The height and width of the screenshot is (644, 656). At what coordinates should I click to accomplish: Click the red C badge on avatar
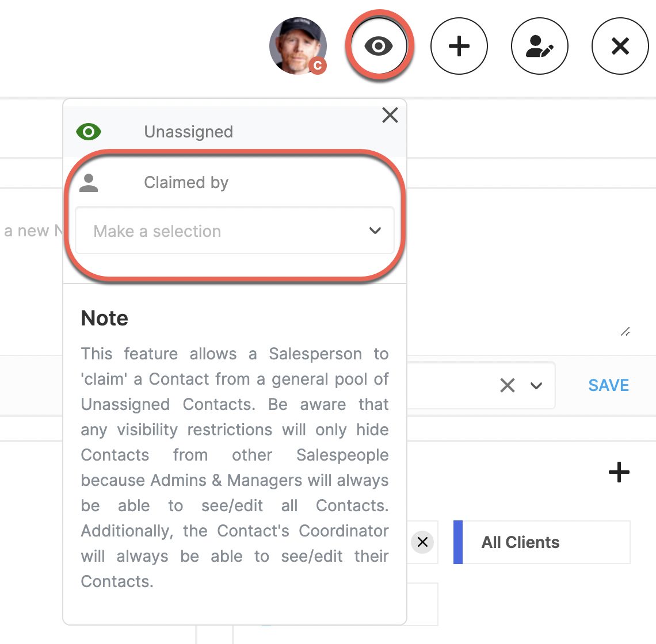318,65
